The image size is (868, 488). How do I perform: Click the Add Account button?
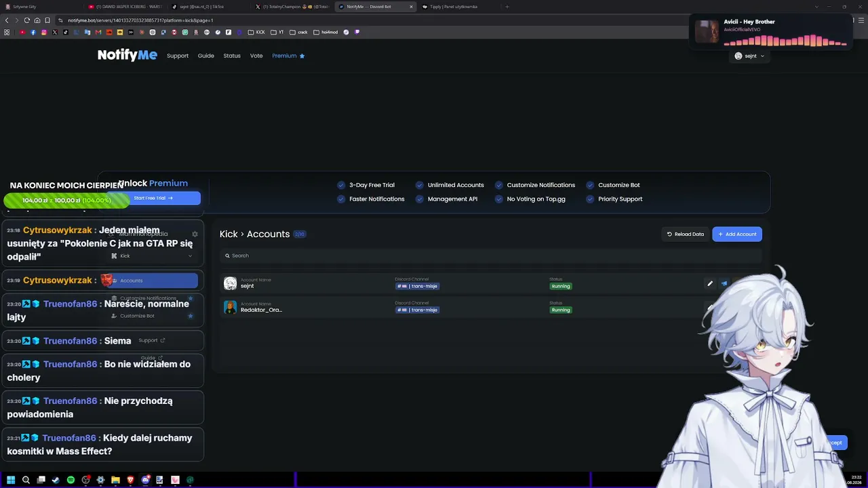pyautogui.click(x=737, y=234)
